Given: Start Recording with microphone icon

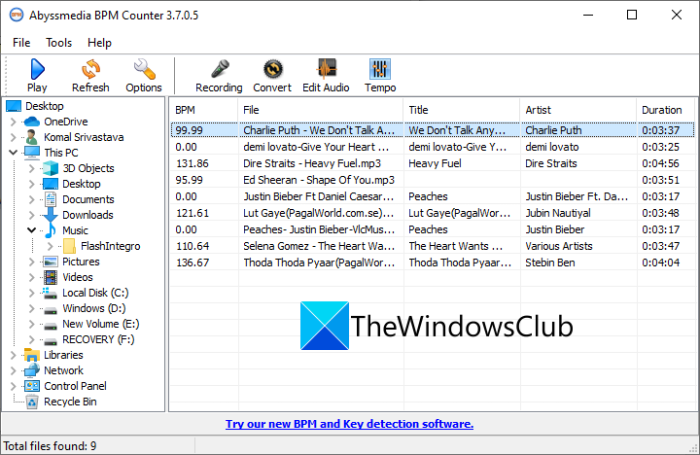Looking at the screenshot, I should (220, 69).
